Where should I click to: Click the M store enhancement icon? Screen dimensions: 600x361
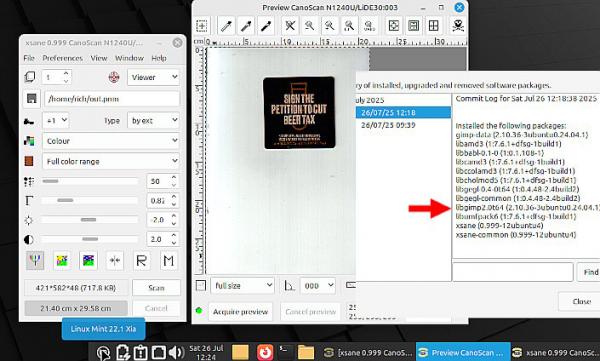click(168, 261)
